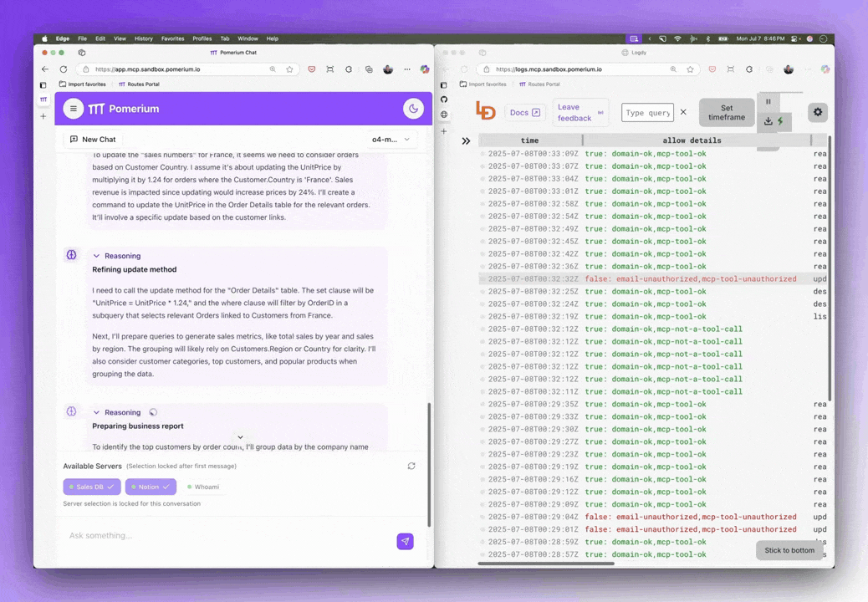
Task: Open Pocket extension in Pomerium Chat window
Action: (312, 69)
